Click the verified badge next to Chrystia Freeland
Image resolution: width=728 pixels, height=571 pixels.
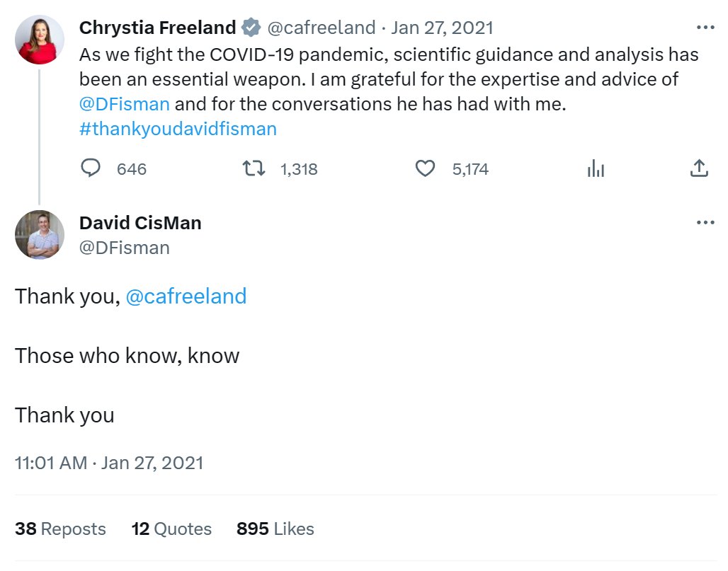pyautogui.click(x=251, y=28)
